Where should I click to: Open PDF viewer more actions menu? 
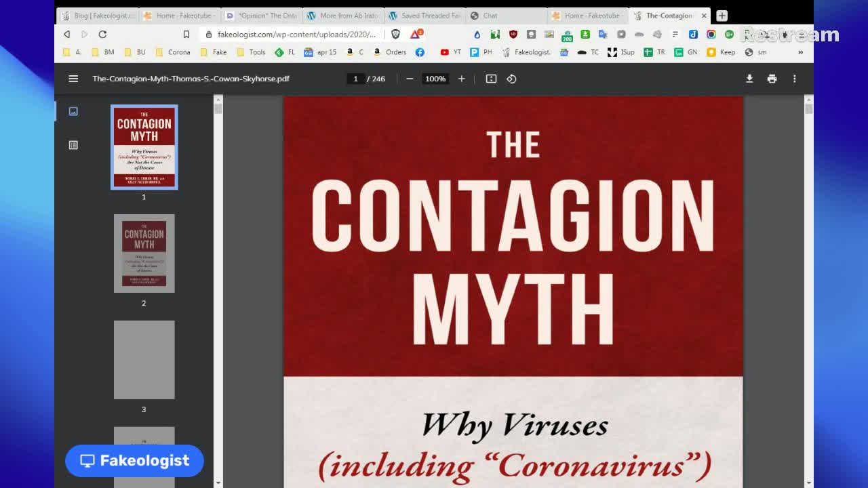795,79
